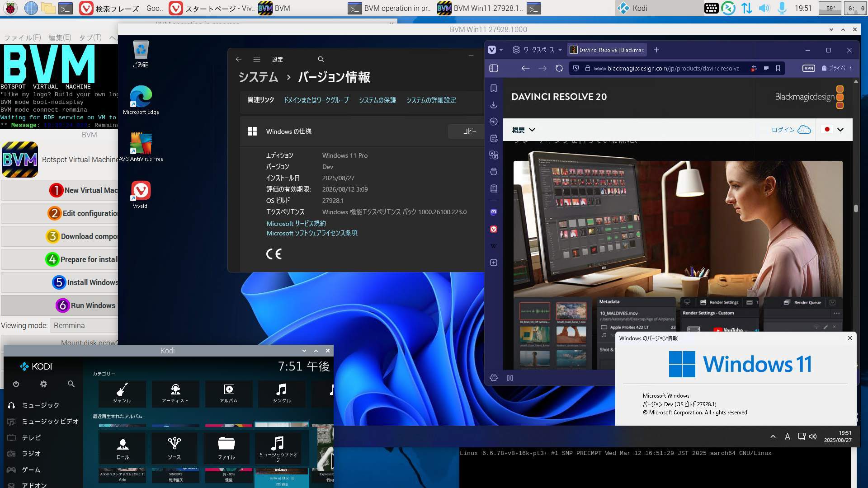
Task: Expand Japan flag region chevron
Action: pos(840,130)
